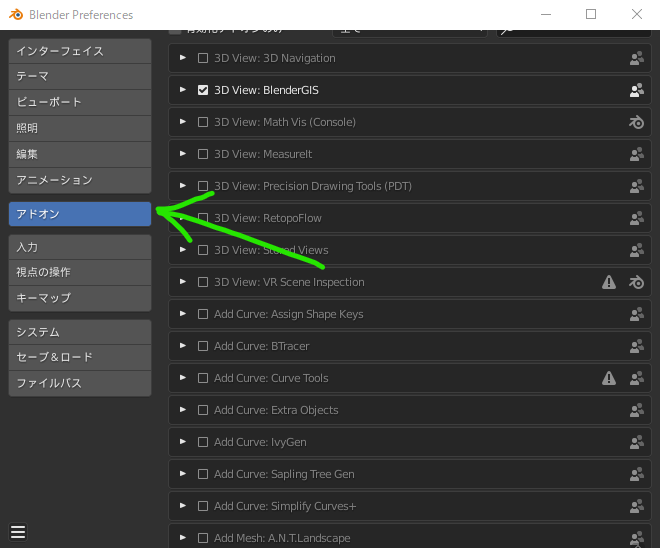Viewport: 660px width, 548px height.
Task: Expand the VR Scene Inspection details
Action: (x=183, y=282)
